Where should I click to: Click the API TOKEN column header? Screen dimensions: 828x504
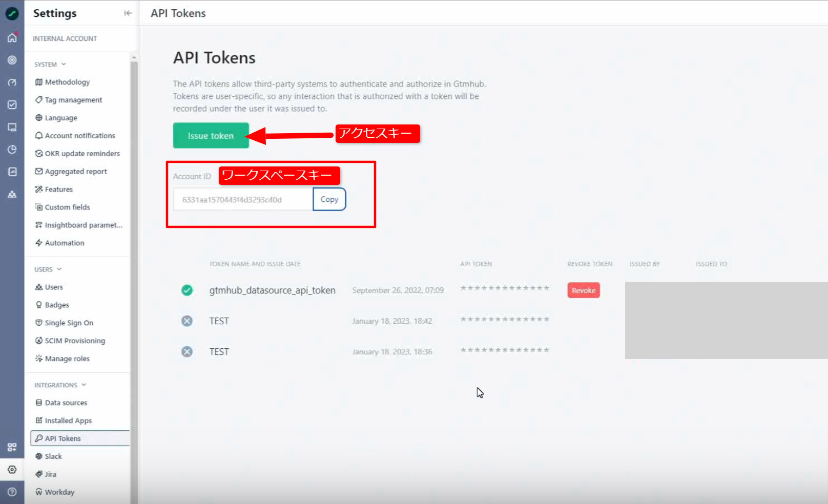(x=476, y=264)
